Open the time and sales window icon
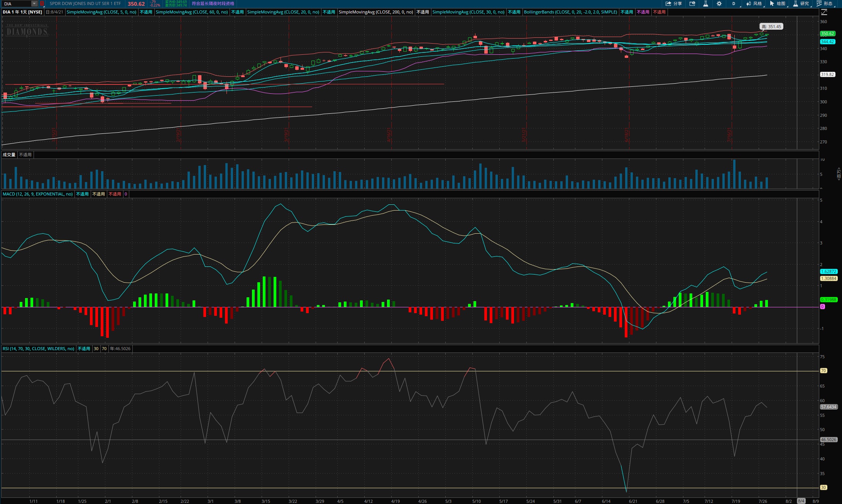 click(x=692, y=3)
